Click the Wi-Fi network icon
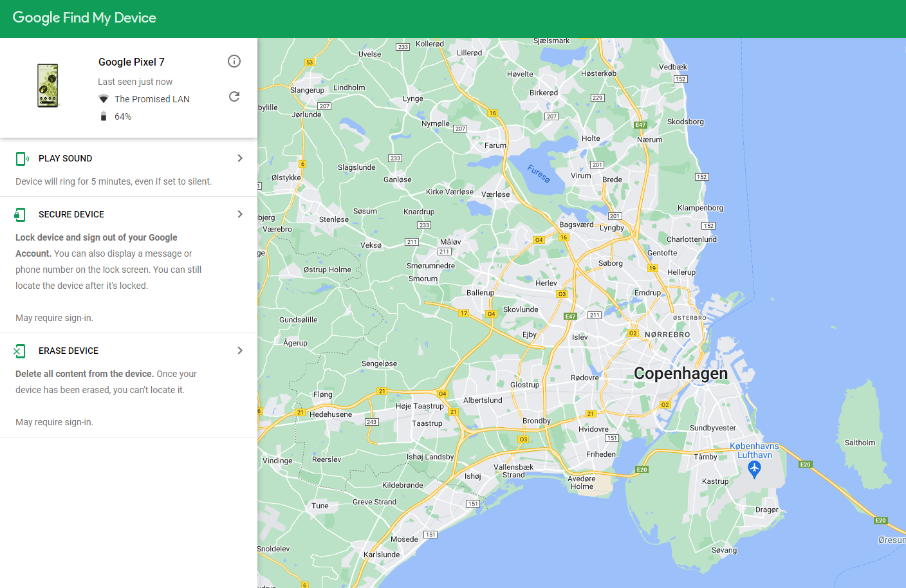This screenshot has width=906, height=588. pos(103,99)
